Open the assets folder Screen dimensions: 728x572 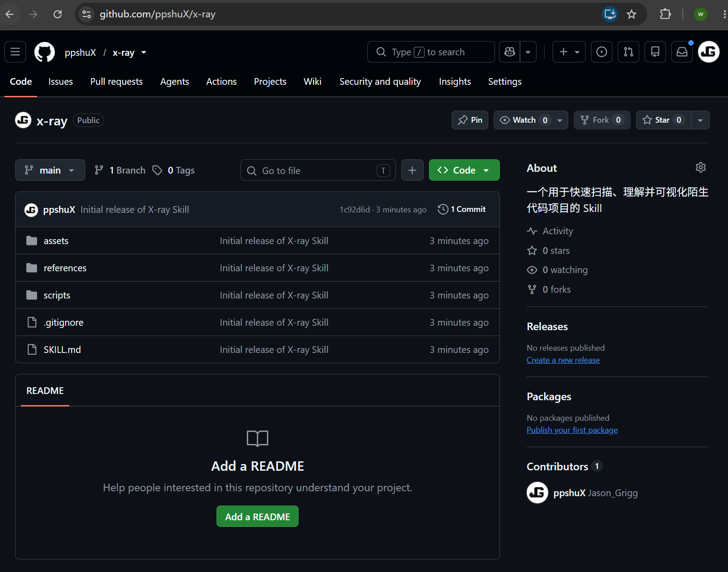[x=56, y=241]
